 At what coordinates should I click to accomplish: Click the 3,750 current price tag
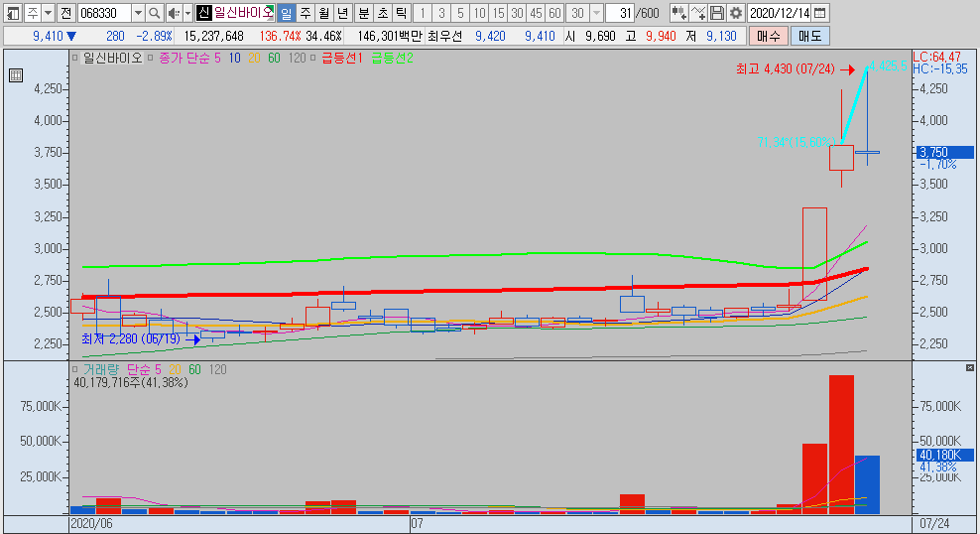pyautogui.click(x=945, y=152)
